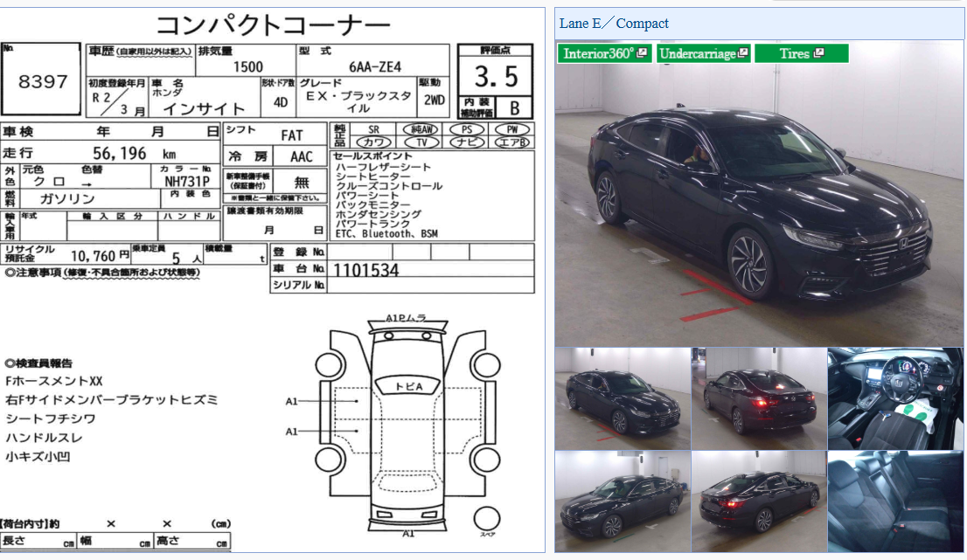Click the A1Pムラ damage label
Image resolution: width=967 pixels, height=560 pixels.
coord(406,318)
